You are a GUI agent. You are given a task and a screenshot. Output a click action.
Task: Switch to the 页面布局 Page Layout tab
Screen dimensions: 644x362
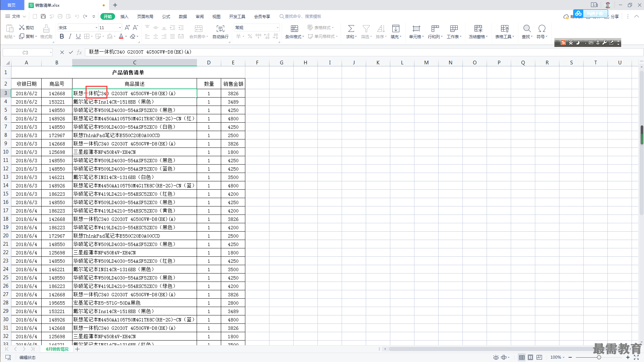145,16
